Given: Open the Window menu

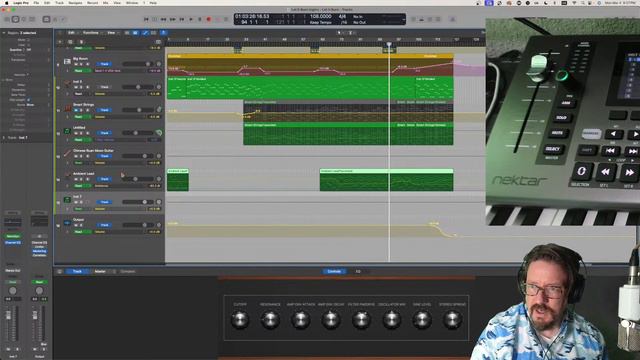Looking at the screenshot, I should tap(132, 3).
